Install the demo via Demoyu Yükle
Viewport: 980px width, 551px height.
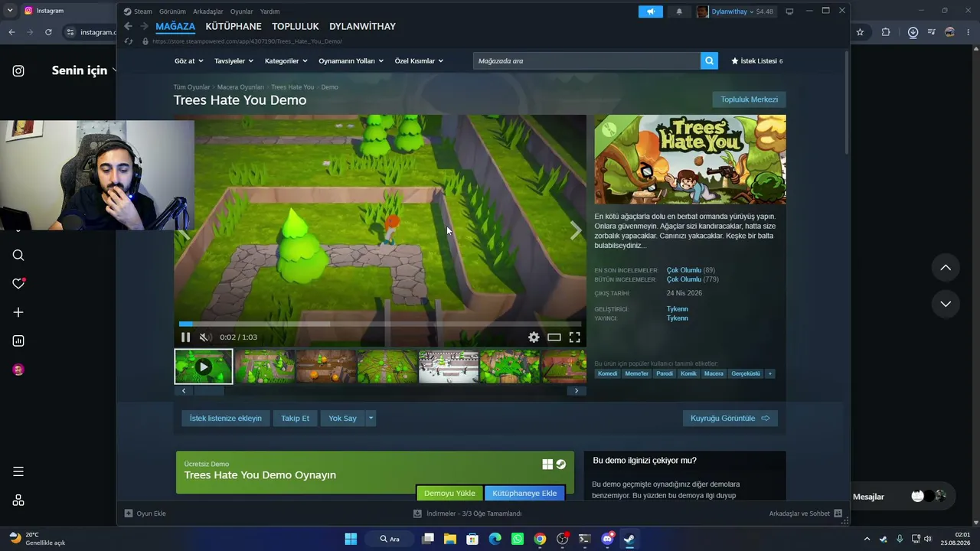tap(449, 493)
